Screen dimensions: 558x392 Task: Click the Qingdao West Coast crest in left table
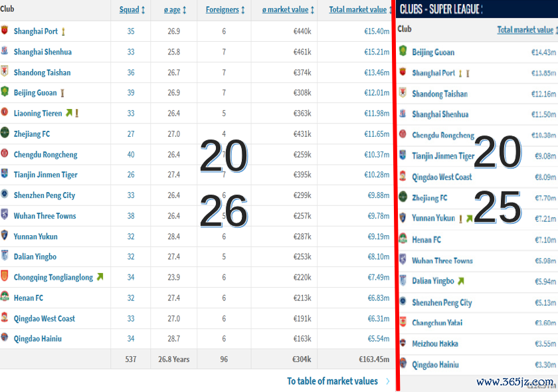point(5,318)
